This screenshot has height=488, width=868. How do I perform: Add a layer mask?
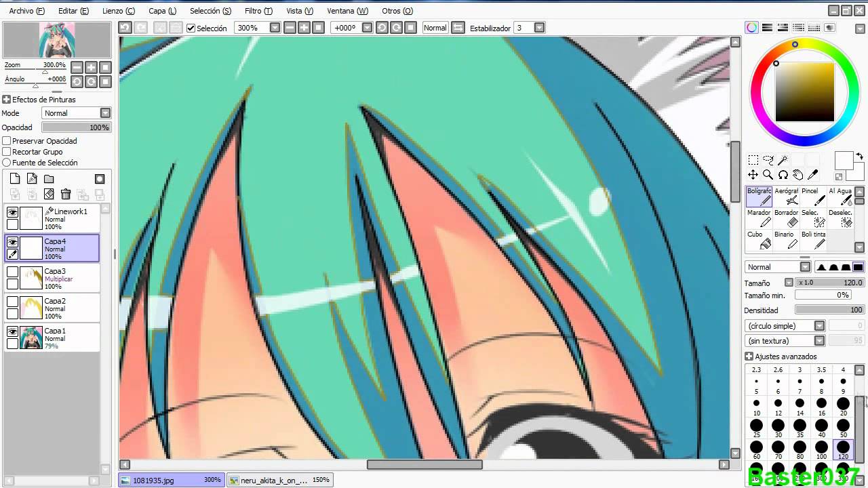100,179
